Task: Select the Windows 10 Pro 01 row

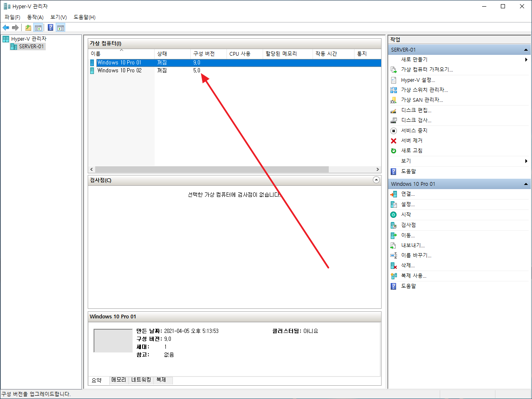Action: 234,63
